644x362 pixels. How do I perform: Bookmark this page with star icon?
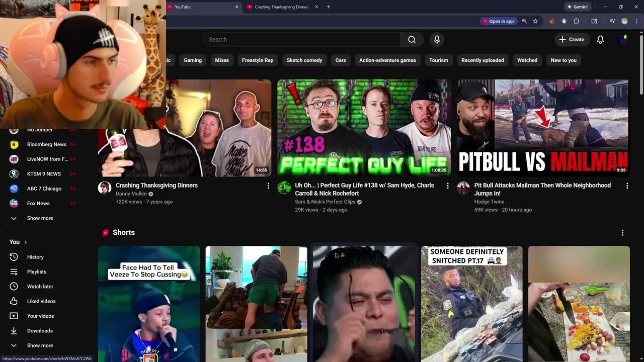tap(535, 21)
